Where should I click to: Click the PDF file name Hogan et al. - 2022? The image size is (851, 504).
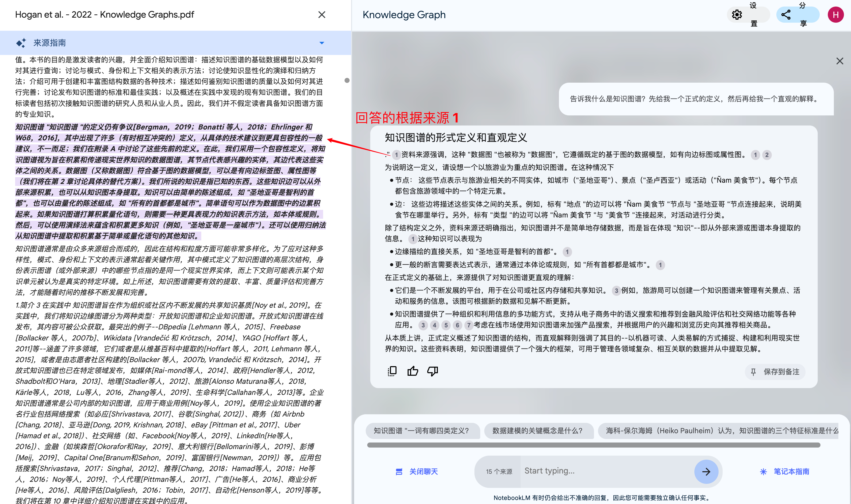[x=104, y=15]
